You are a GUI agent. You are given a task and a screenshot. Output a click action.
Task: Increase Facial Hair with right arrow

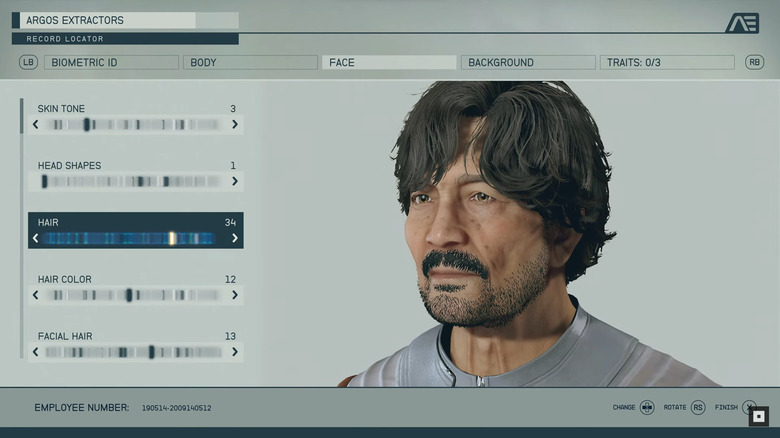(235, 352)
